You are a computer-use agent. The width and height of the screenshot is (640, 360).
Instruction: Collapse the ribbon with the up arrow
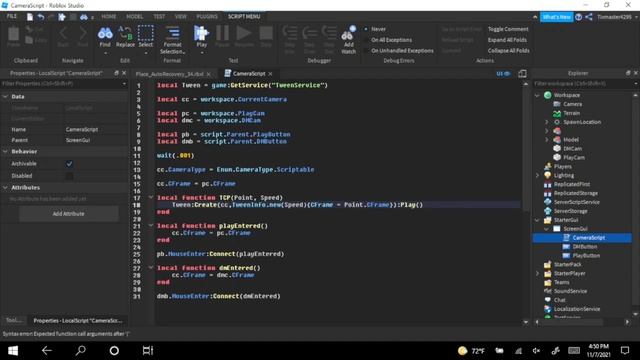click(535, 17)
